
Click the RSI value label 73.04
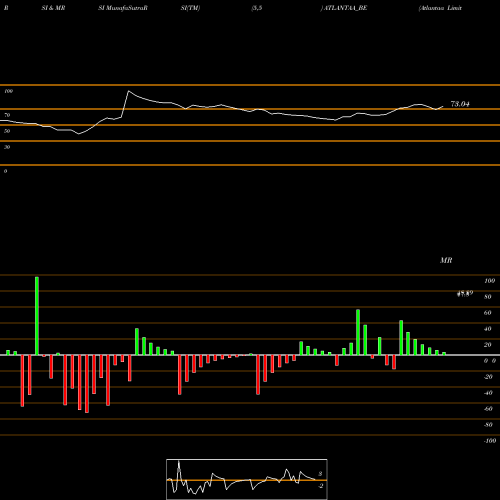click(460, 104)
